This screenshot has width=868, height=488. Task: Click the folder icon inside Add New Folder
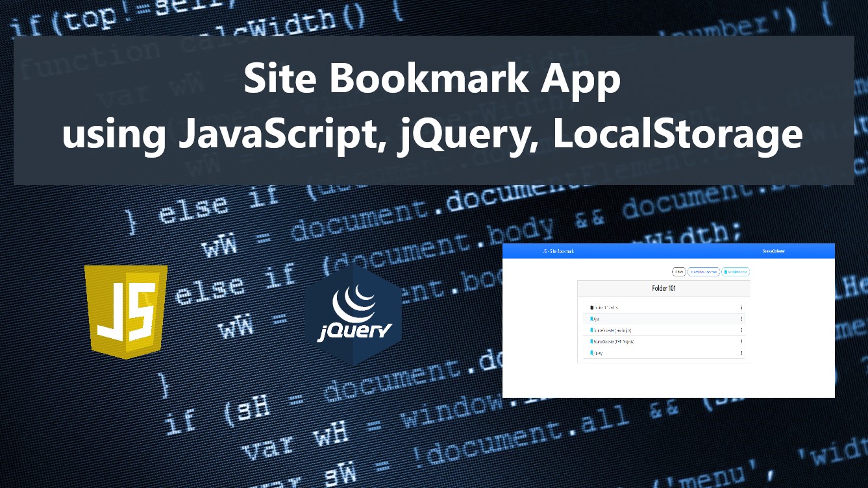tap(726, 272)
